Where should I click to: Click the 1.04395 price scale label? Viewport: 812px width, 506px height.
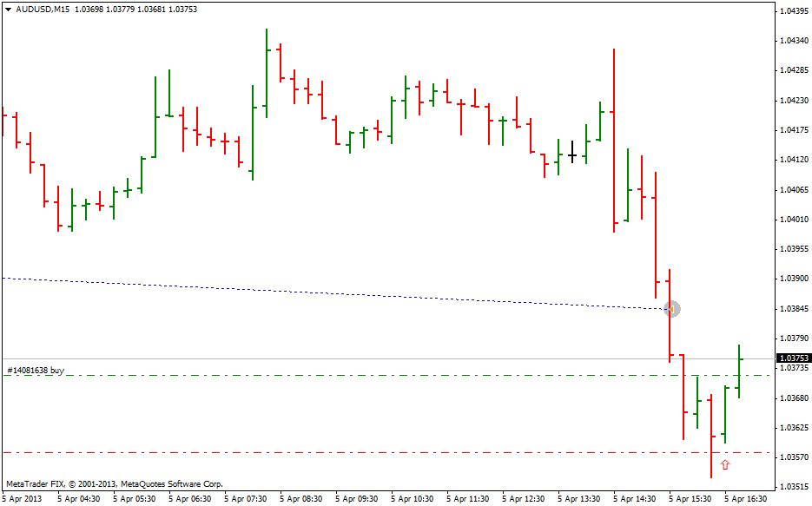click(794, 11)
